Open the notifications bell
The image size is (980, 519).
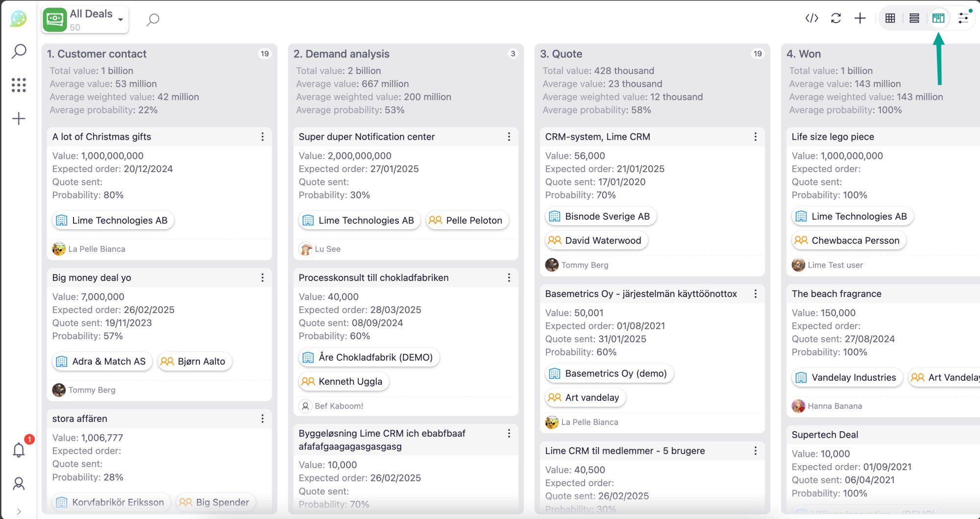19,449
